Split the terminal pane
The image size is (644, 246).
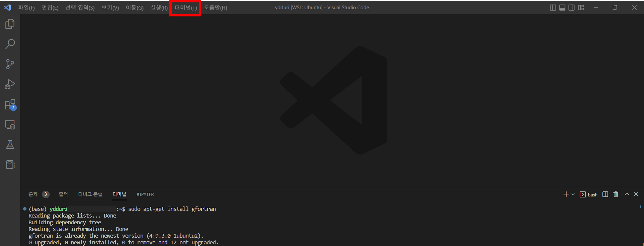605,194
